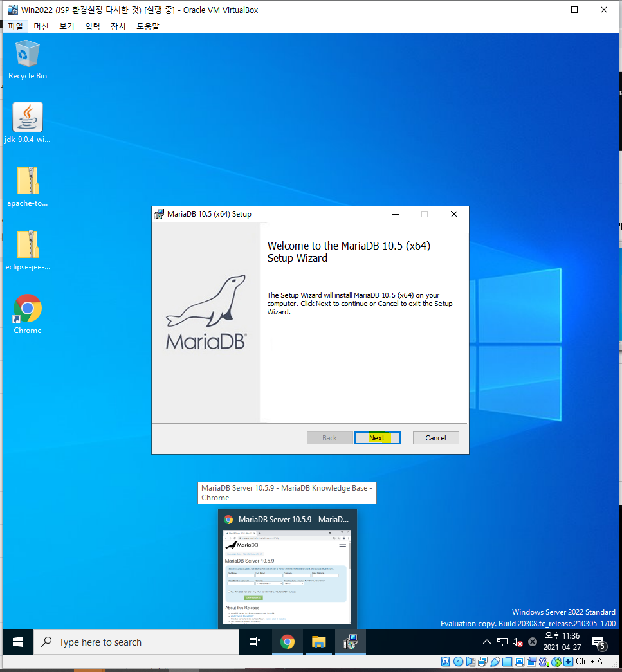Minimize the MariaDB 10.5 Setup dialog

(396, 214)
